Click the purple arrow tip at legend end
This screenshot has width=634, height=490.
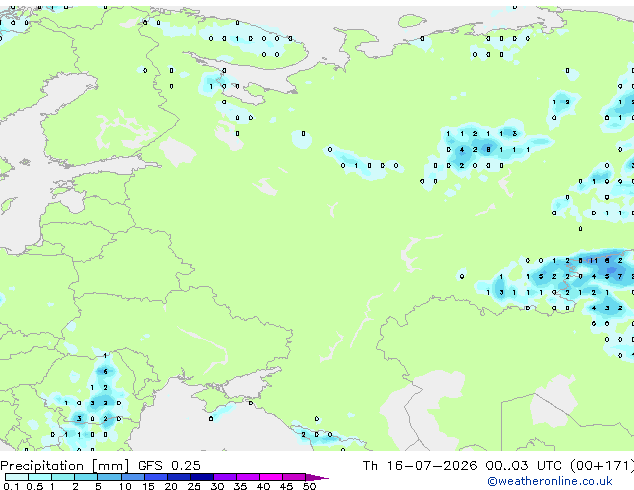point(317,477)
